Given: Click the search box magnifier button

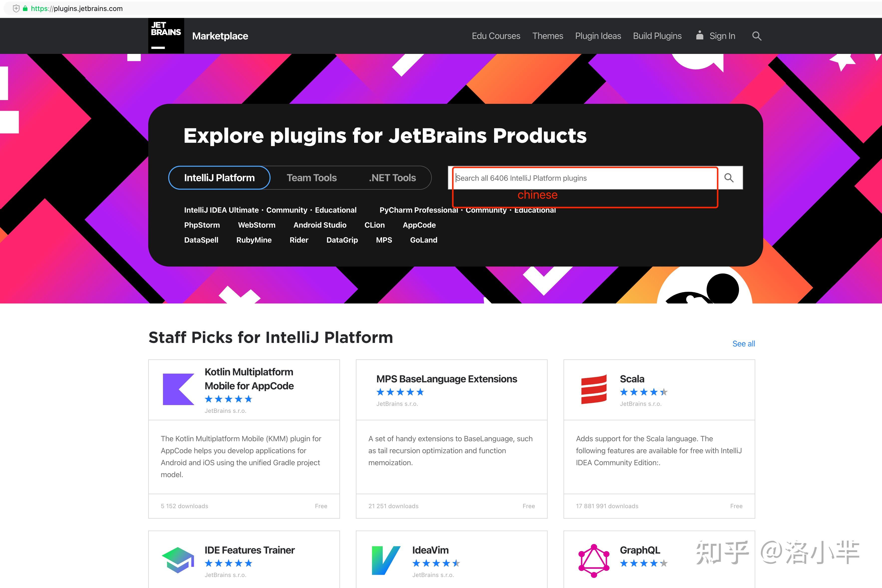Looking at the screenshot, I should tap(729, 178).
